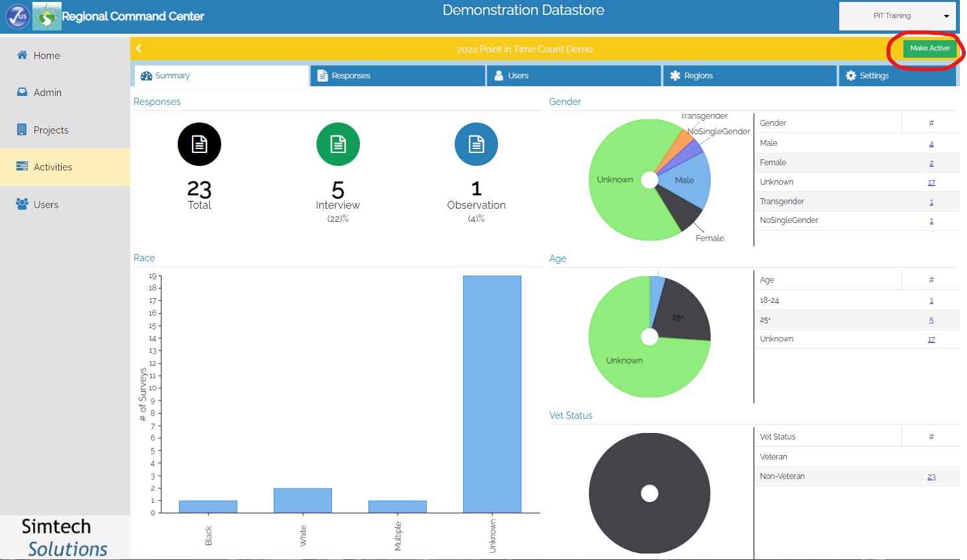Go to Home in the sidebar

[46, 56]
